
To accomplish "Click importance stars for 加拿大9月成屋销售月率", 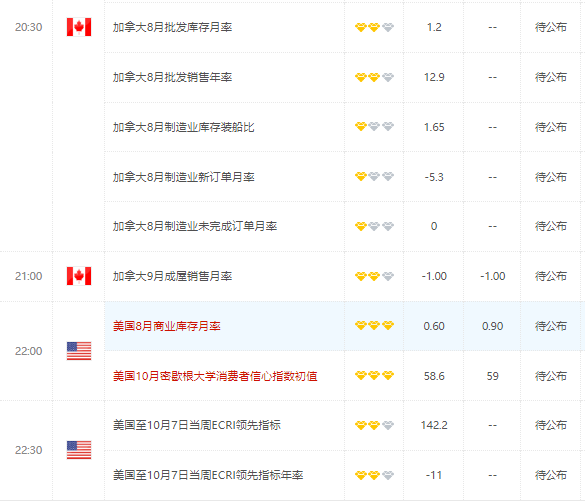I will [x=374, y=276].
